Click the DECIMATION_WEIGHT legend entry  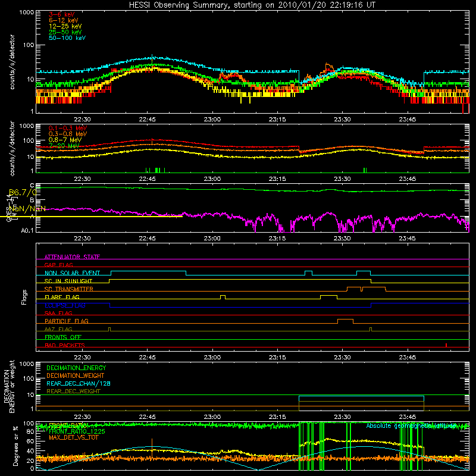point(76,375)
